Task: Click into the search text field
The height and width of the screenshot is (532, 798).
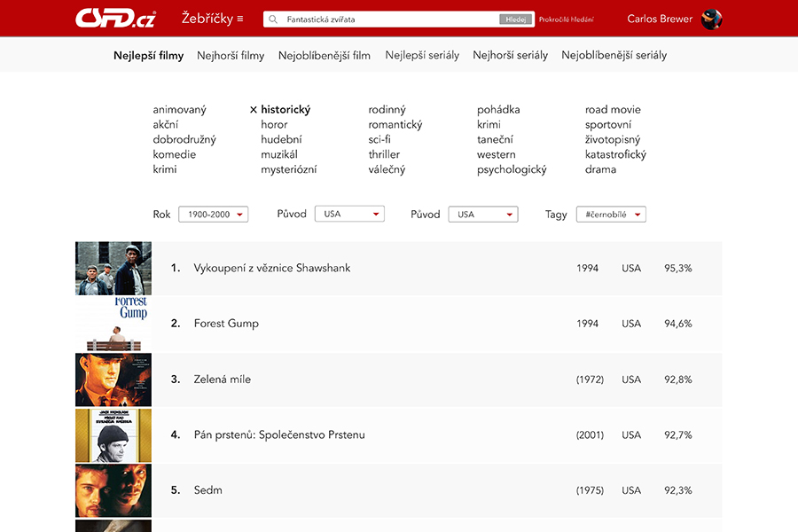Action: tap(390, 20)
